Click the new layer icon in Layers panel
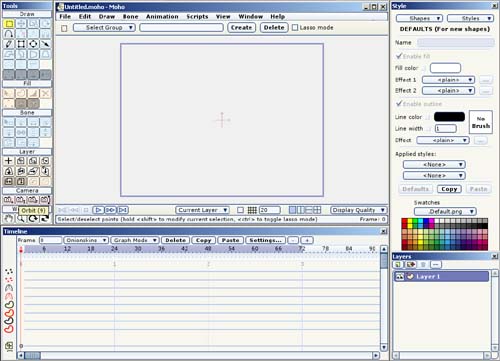 coord(398,265)
